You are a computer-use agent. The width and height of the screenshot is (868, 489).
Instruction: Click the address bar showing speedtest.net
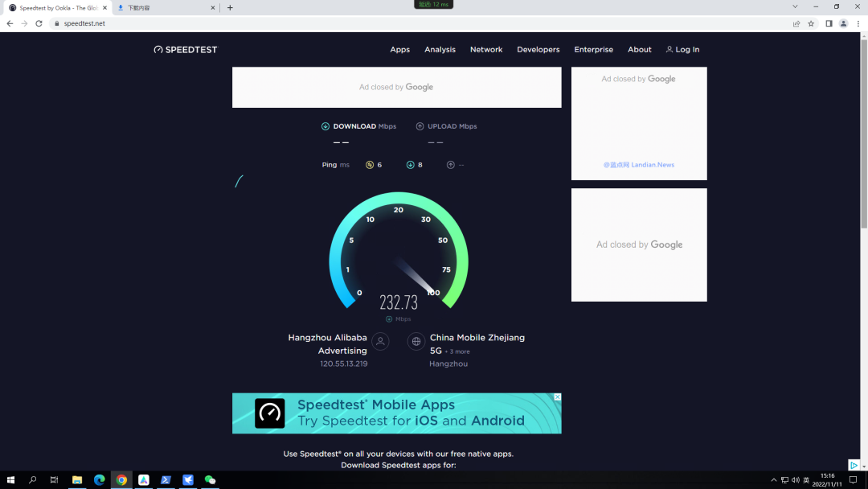(420, 23)
